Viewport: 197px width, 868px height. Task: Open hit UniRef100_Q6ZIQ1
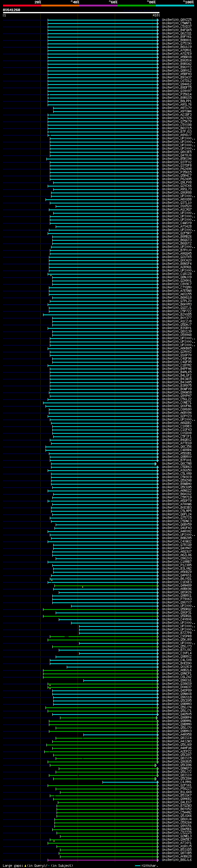click(176, 33)
